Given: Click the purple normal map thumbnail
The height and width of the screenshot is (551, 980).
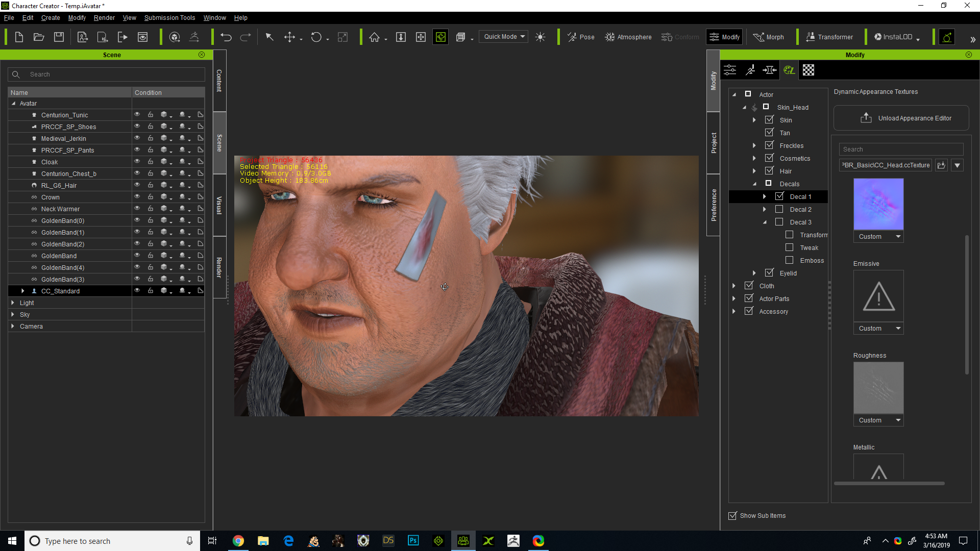Looking at the screenshot, I should click(x=878, y=204).
